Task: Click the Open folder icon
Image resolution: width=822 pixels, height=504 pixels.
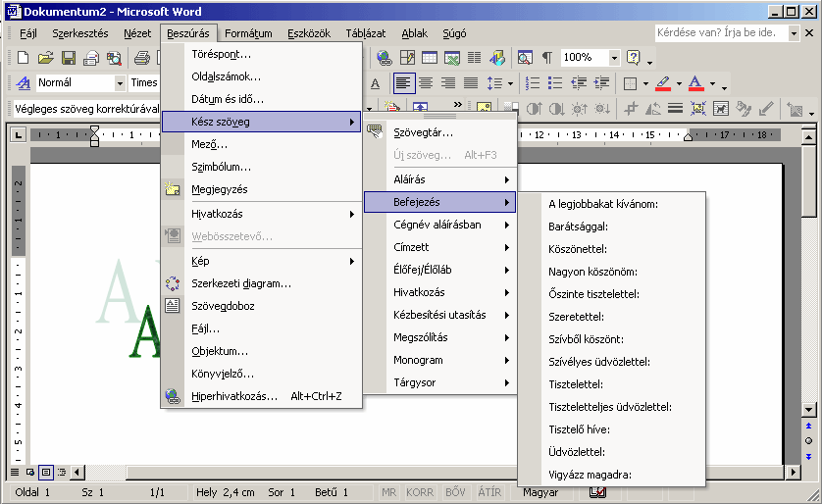Action: pyautogui.click(x=45, y=58)
